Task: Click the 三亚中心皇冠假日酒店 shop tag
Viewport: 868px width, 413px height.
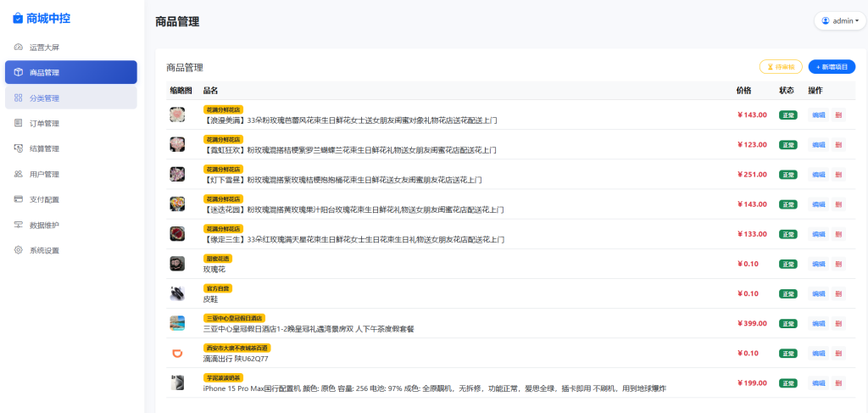Action: click(234, 318)
